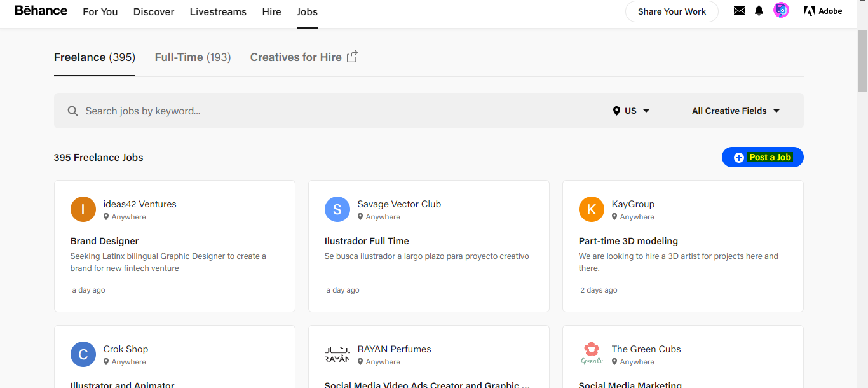This screenshot has width=868, height=388.
Task: Click the Behance logo
Action: (x=41, y=11)
